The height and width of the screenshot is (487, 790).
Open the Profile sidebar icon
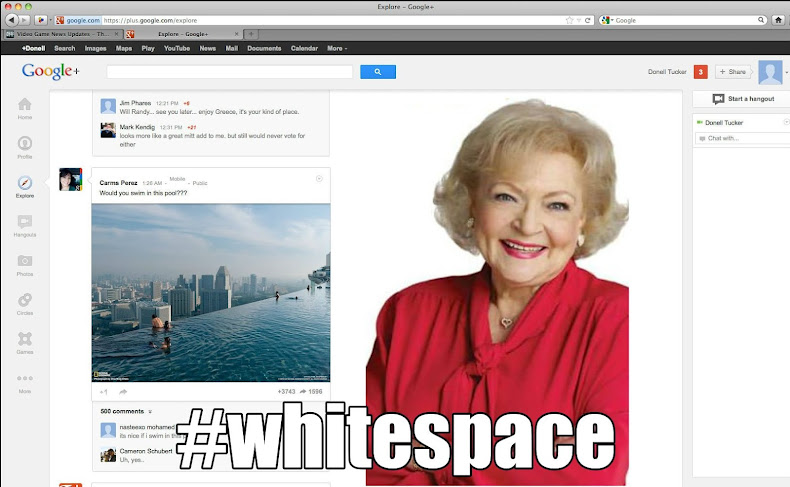[25, 144]
